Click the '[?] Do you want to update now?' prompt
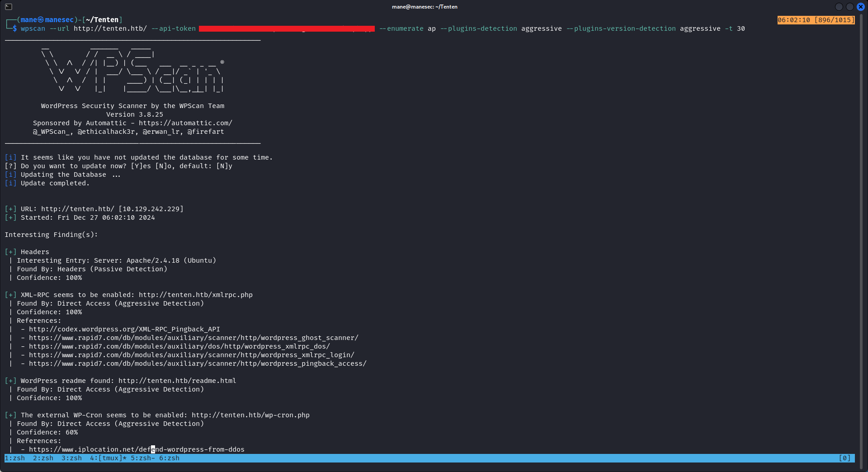Screen dimensions: 868x472 tap(118, 166)
